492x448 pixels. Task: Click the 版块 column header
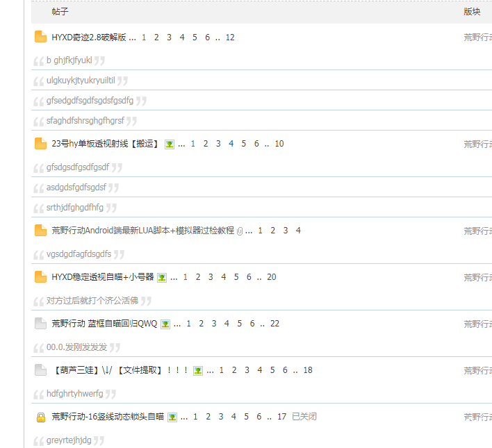472,12
